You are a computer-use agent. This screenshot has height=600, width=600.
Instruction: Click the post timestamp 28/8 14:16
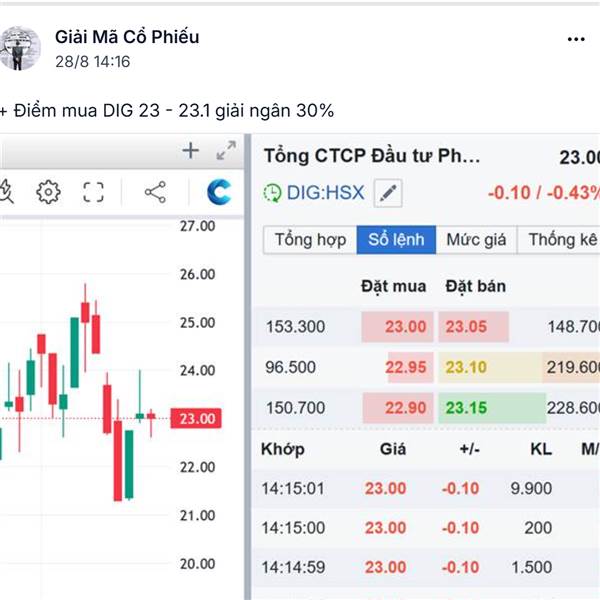click(x=93, y=61)
